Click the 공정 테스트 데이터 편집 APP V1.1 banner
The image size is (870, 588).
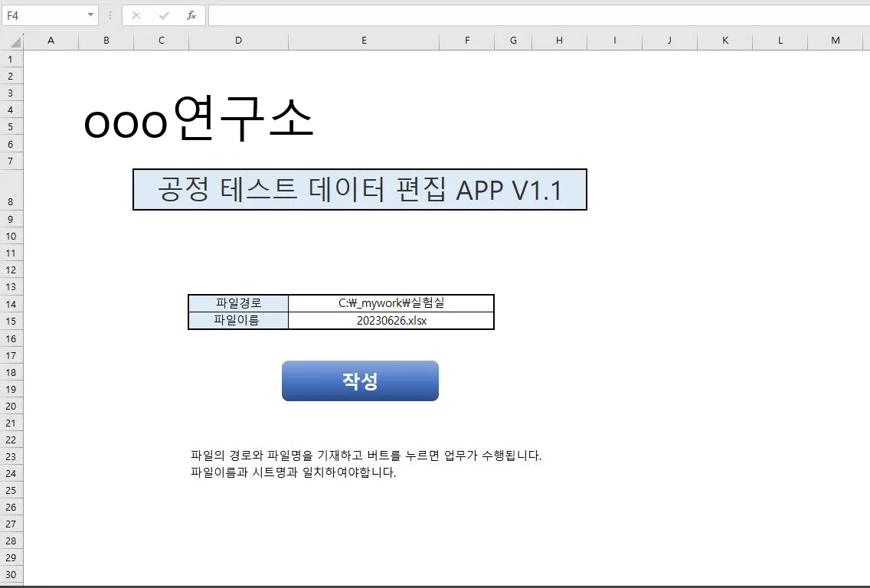pyautogui.click(x=360, y=188)
